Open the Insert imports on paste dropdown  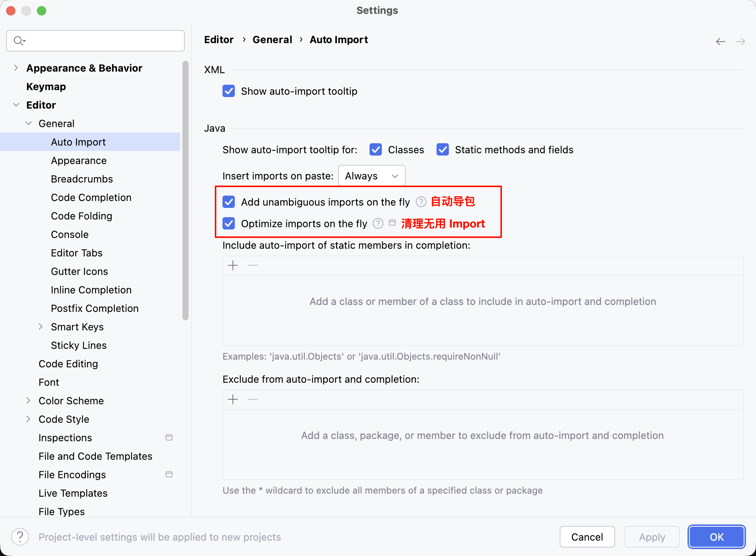coord(371,176)
